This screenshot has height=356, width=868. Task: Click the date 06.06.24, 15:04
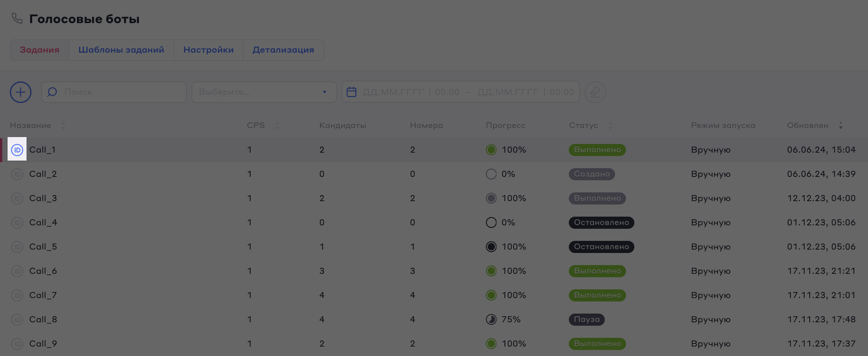821,150
